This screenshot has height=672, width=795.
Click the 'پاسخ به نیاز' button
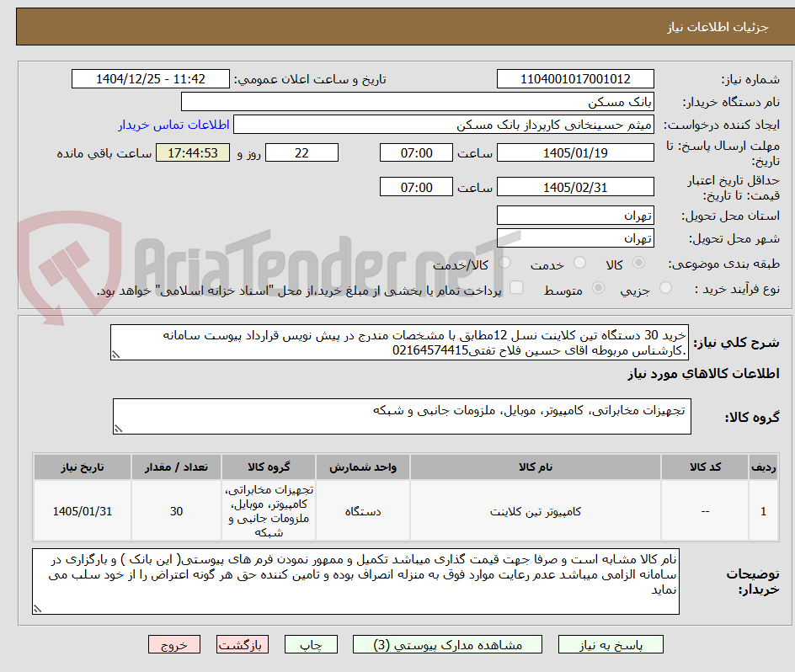tap(611, 644)
